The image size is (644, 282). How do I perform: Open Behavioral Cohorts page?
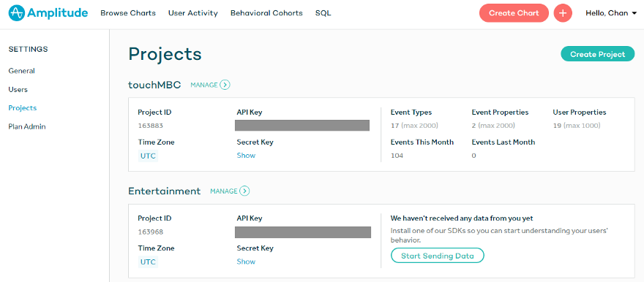click(266, 13)
